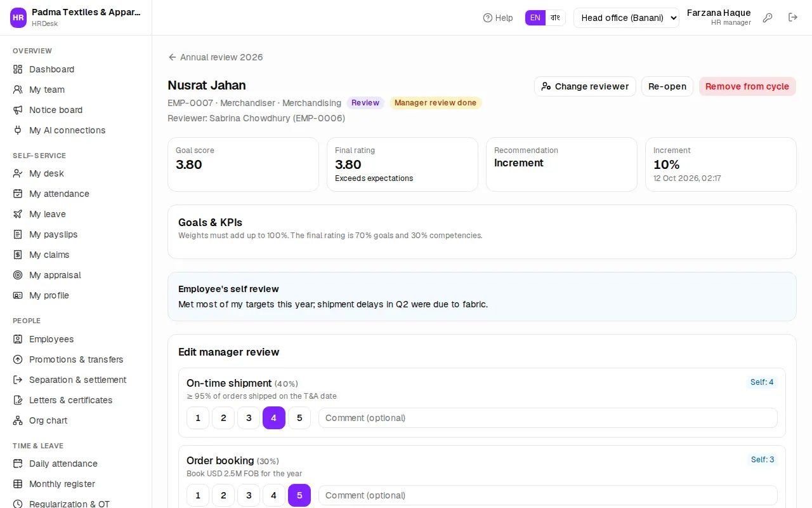
Task: Switch language to English (EN)
Action: pos(535,18)
